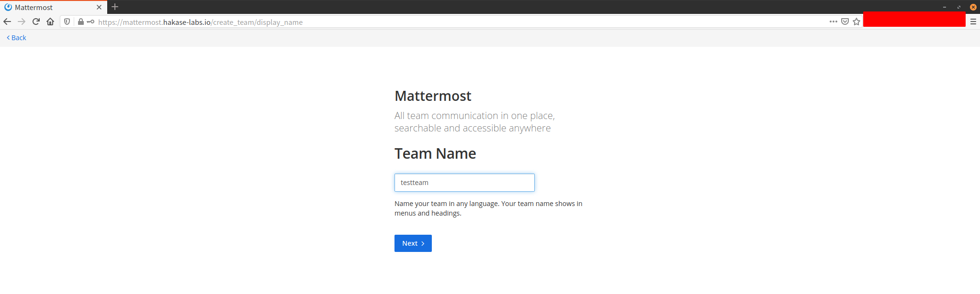
Task: Reload the page with the refresh icon
Action: [36, 22]
